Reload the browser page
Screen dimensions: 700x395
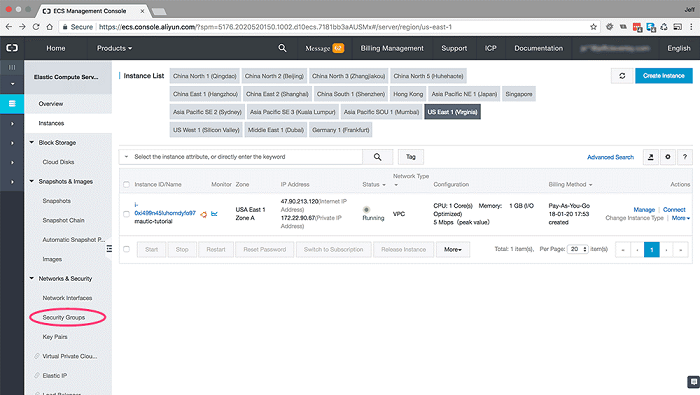[36, 27]
